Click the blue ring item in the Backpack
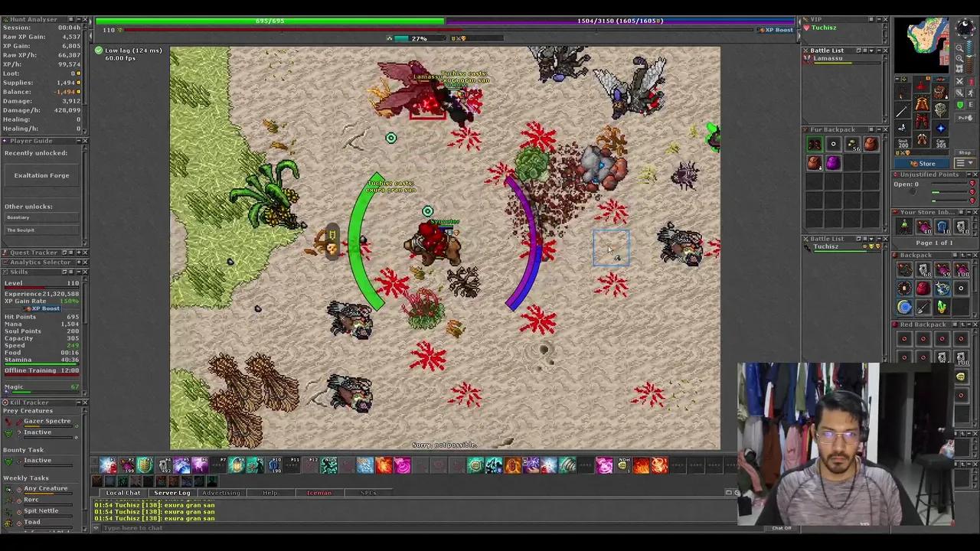 click(905, 306)
